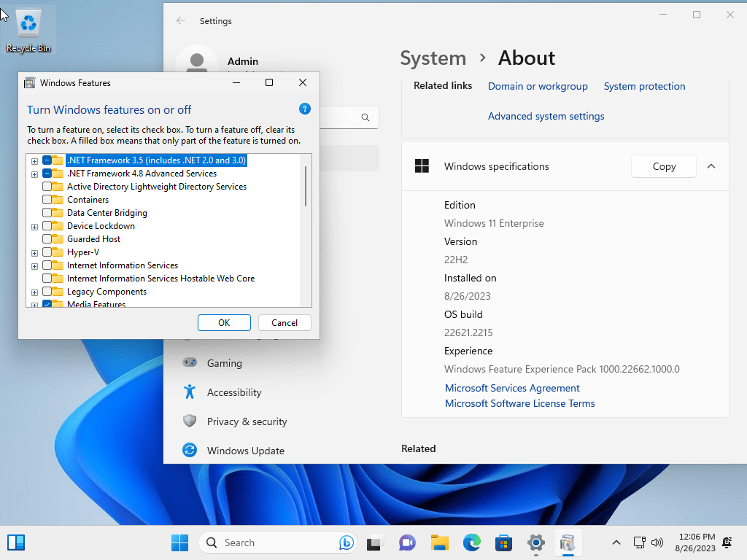Click the search magnifier in Settings

(x=365, y=117)
